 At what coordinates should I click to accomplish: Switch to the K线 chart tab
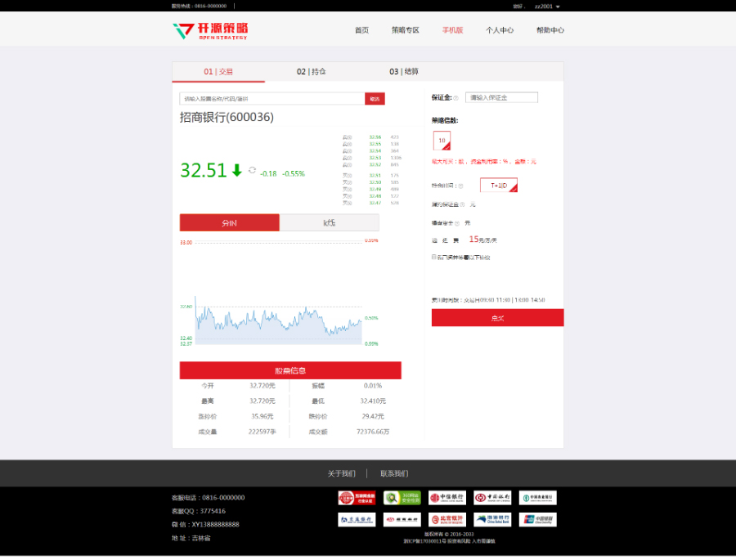pos(329,222)
